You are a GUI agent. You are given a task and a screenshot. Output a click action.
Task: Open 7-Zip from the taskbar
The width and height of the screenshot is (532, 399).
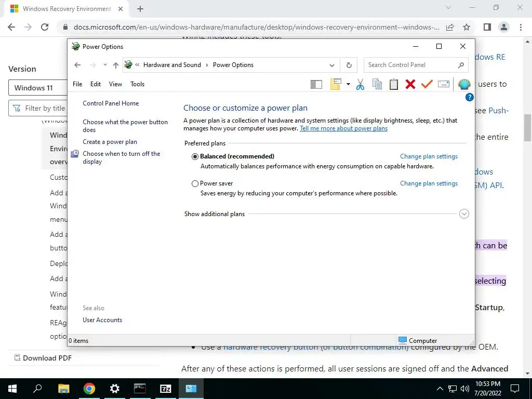(166, 389)
